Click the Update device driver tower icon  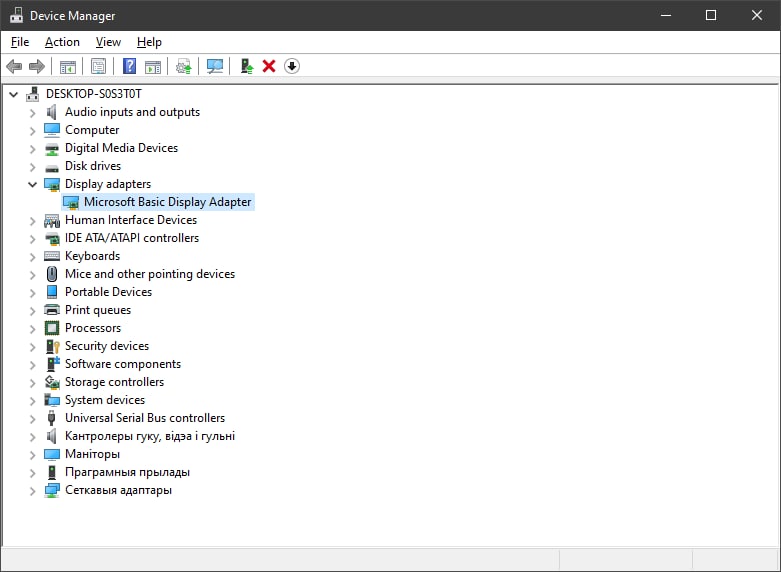point(247,66)
